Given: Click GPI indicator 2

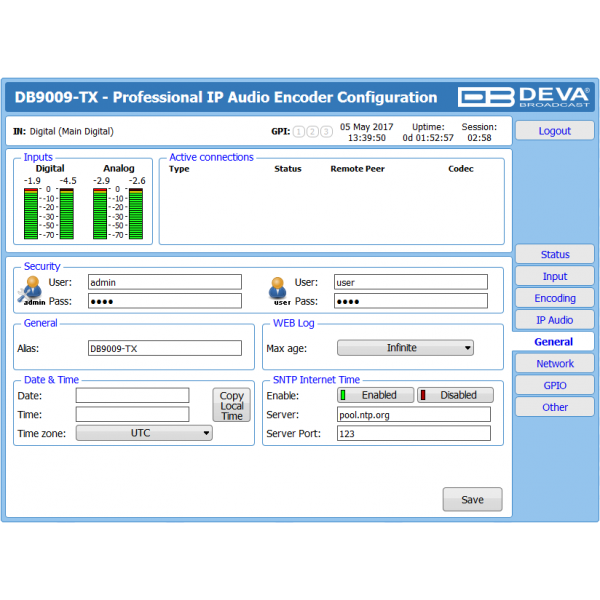Looking at the screenshot, I should (312, 132).
